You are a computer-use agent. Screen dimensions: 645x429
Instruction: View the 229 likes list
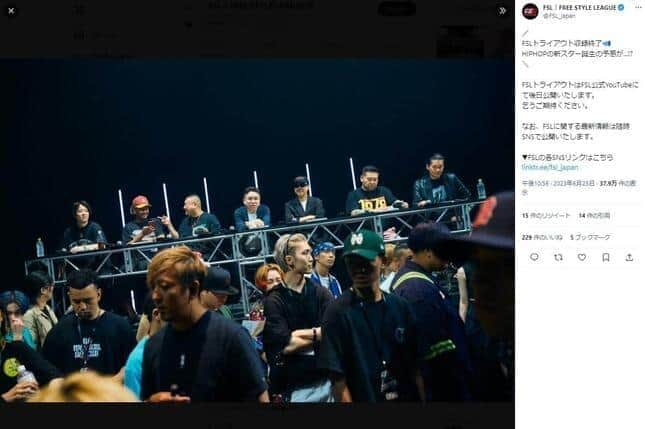pos(542,237)
